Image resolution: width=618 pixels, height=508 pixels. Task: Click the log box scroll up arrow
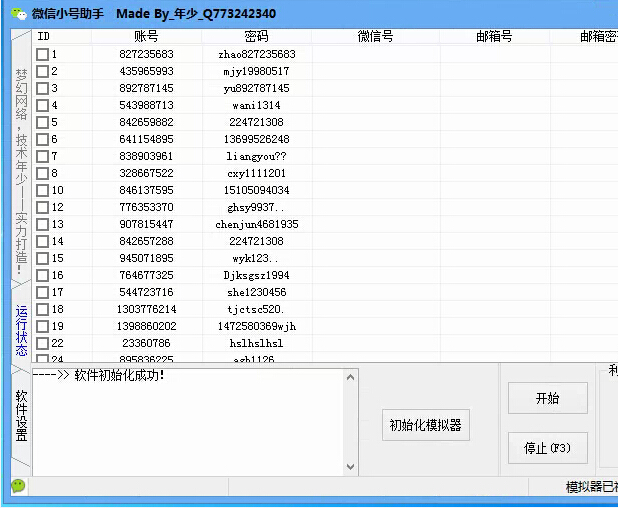(x=350, y=377)
